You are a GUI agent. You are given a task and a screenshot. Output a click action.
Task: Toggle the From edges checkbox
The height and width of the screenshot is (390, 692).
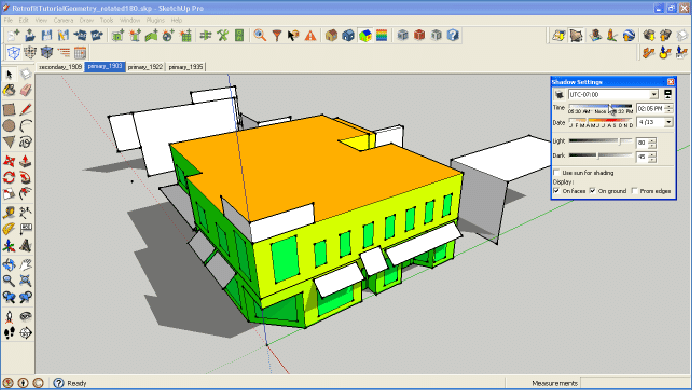point(635,191)
